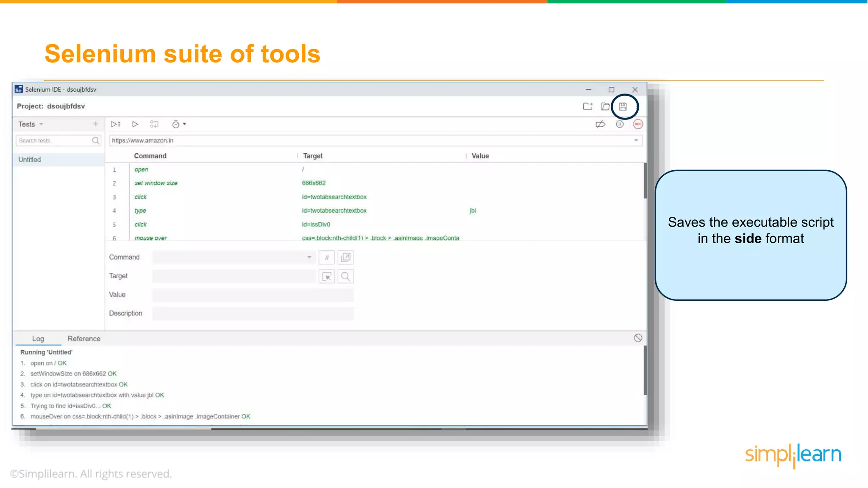Screen dimensions: 868x488
Task: Click the value jbl cell
Action: point(473,211)
